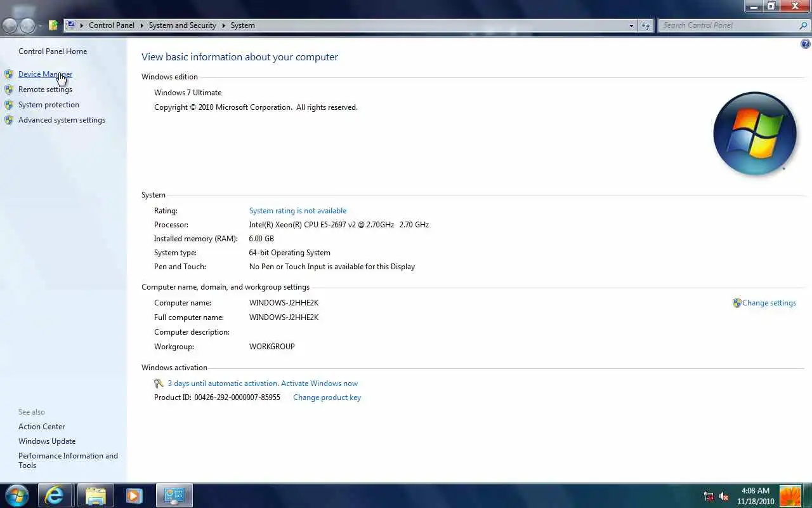Image resolution: width=812 pixels, height=508 pixels.
Task: Click the Computer name value WINDOWS-J2HHE2K
Action: click(x=284, y=303)
